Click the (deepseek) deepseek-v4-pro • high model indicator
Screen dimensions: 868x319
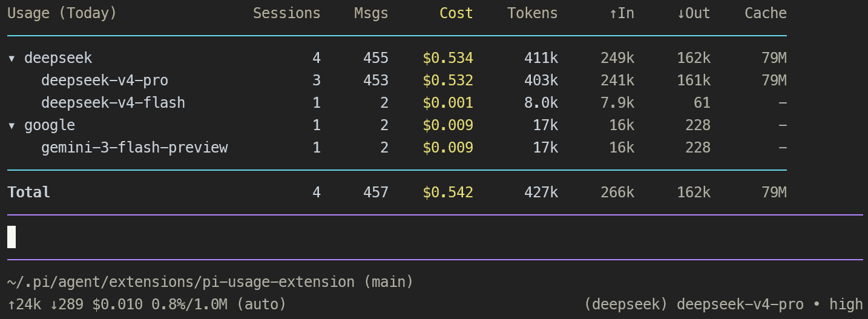(723, 304)
